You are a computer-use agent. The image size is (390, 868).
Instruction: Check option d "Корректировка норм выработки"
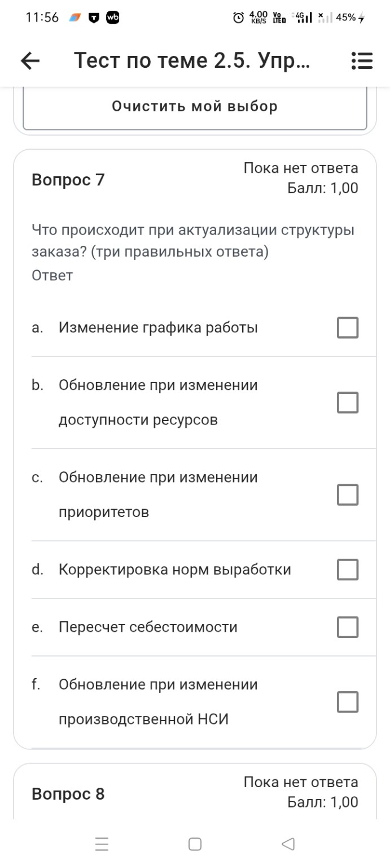click(x=349, y=570)
